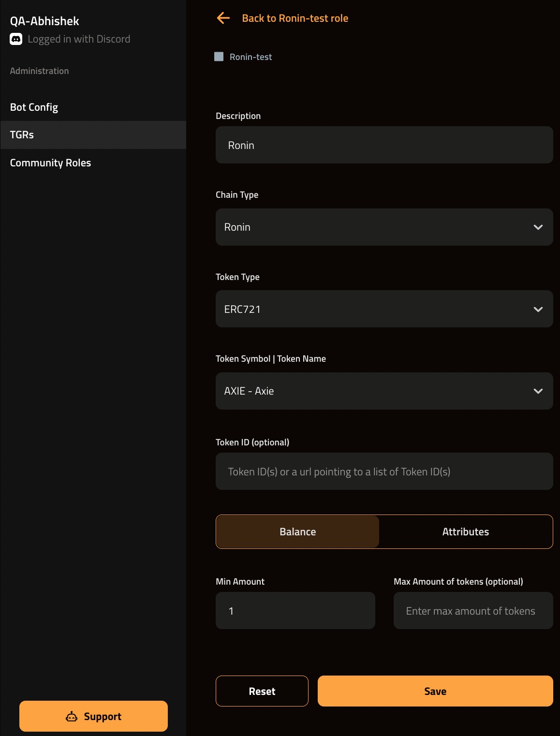Open the Token Type ERC721 dropdown

pyautogui.click(x=384, y=309)
